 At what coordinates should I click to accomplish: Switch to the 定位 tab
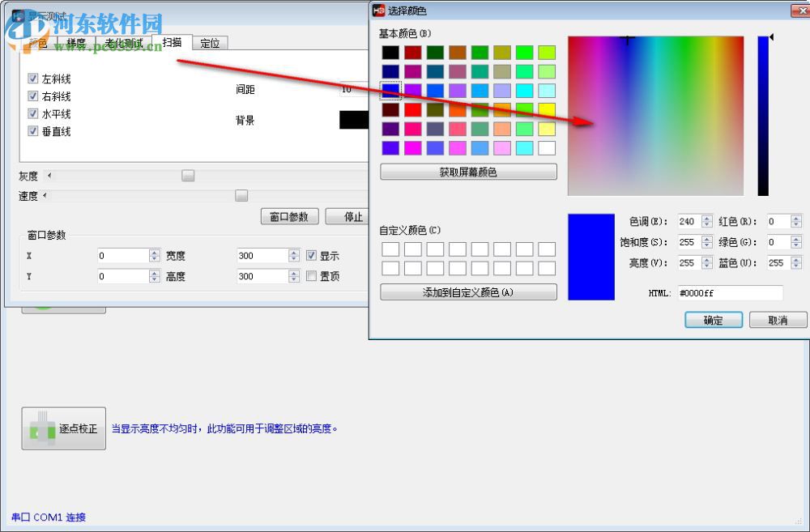pos(210,43)
